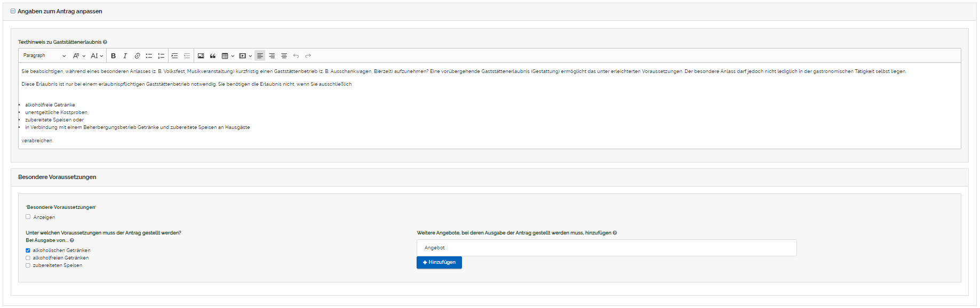Insert a block quote
980x308 pixels.
pos(213,56)
